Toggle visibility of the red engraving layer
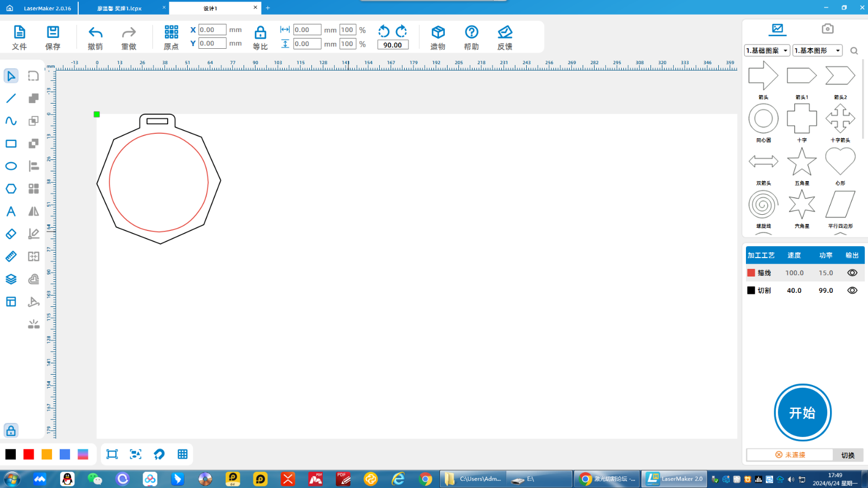This screenshot has width=868, height=488. coord(852,273)
